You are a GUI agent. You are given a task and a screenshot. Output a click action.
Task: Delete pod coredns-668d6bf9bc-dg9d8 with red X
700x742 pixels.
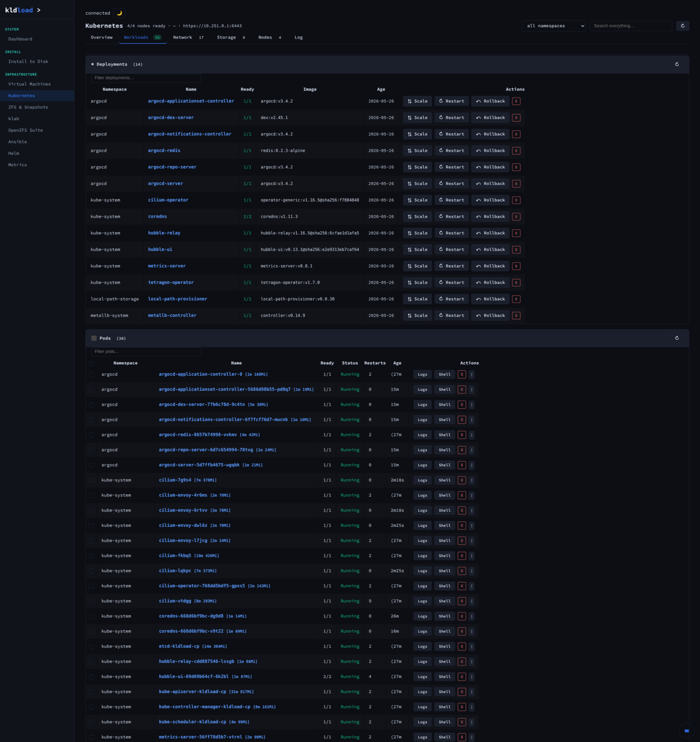pos(461,616)
